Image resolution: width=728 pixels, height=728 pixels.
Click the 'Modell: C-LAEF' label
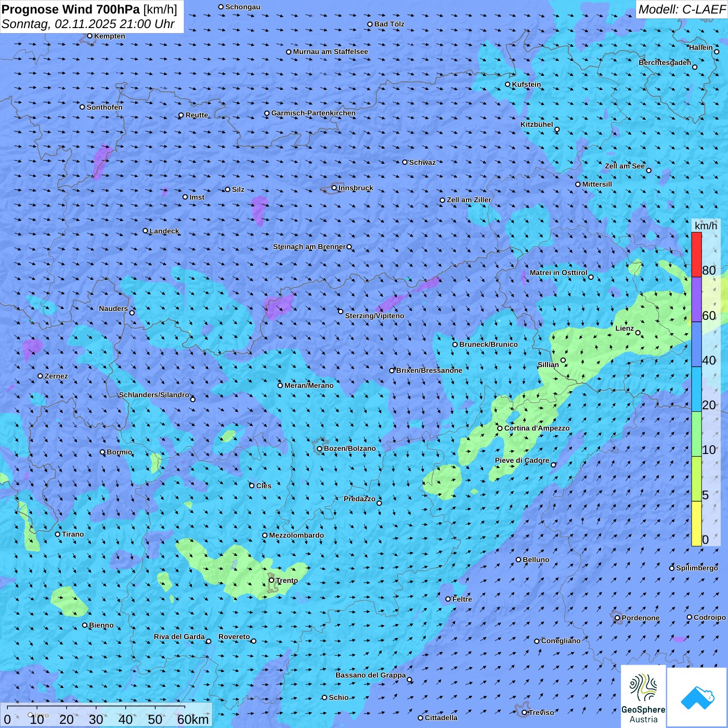point(682,9)
